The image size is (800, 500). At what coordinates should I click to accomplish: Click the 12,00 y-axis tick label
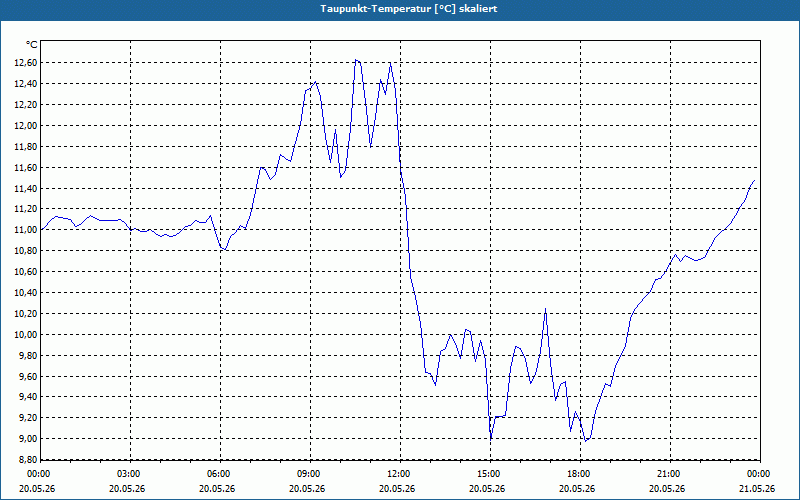coord(27,126)
